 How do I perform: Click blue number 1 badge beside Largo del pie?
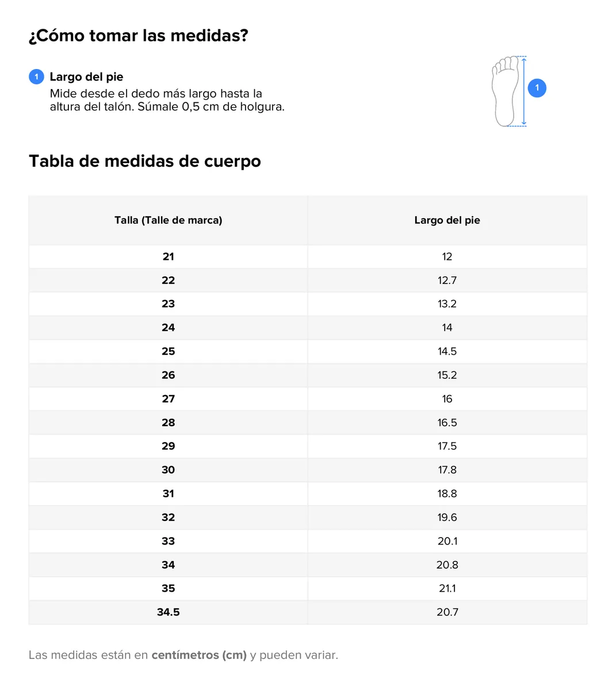click(x=36, y=76)
